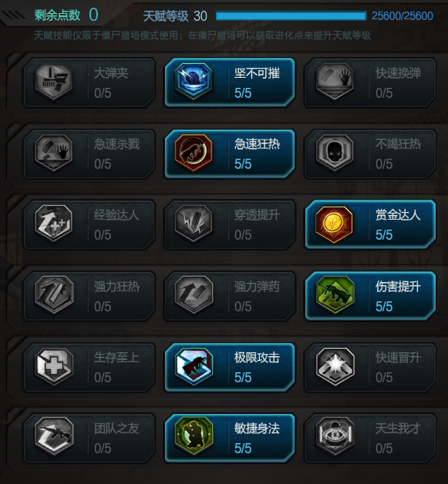
Task: Select the 经验达人 talent card
Action: (89, 224)
